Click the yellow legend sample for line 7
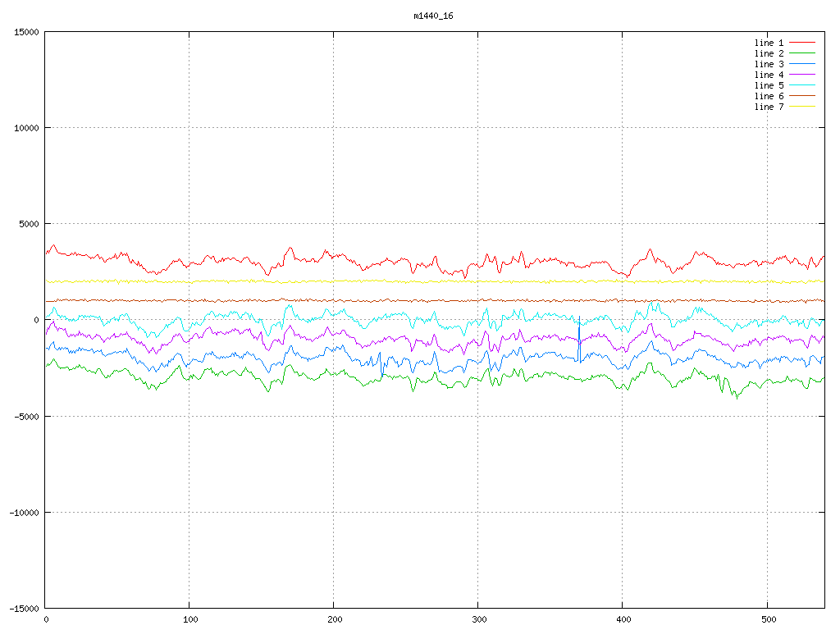This screenshot has height=630, width=840. pos(802,107)
